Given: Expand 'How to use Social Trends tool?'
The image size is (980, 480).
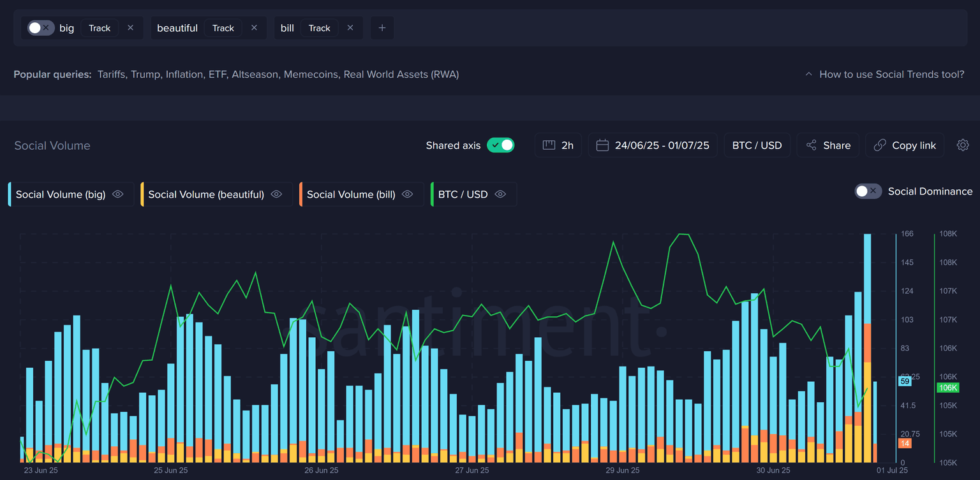Looking at the screenshot, I should click(884, 75).
